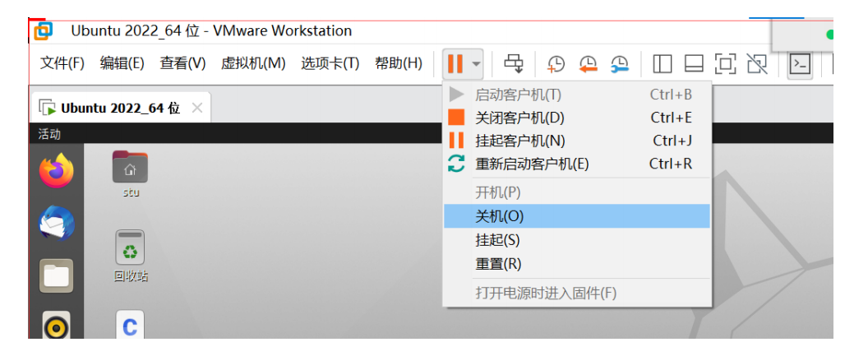The height and width of the screenshot is (356, 868).
Task: Open the console view terminal icon
Action: point(799,64)
